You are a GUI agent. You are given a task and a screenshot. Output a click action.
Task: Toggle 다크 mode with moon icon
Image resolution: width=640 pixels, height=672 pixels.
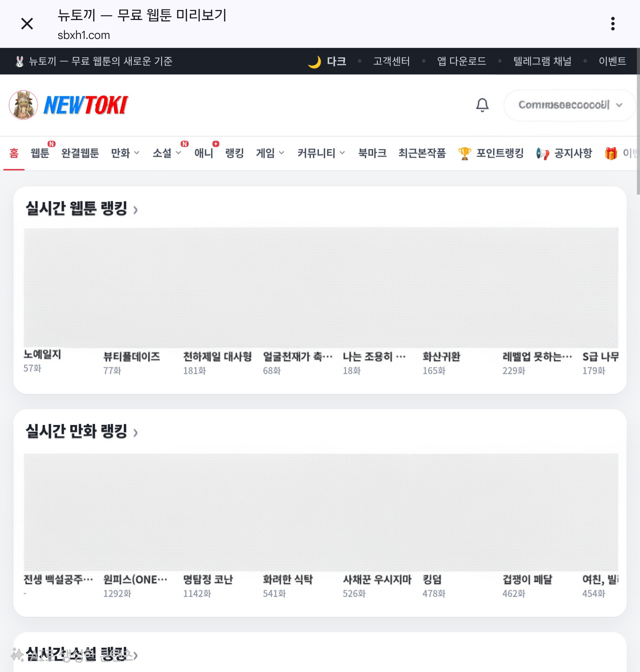(327, 61)
